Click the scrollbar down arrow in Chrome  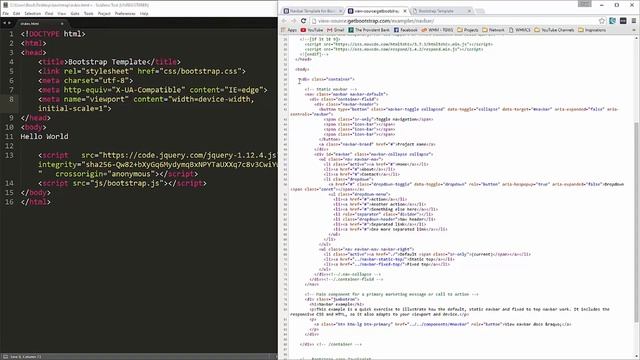(636, 357)
